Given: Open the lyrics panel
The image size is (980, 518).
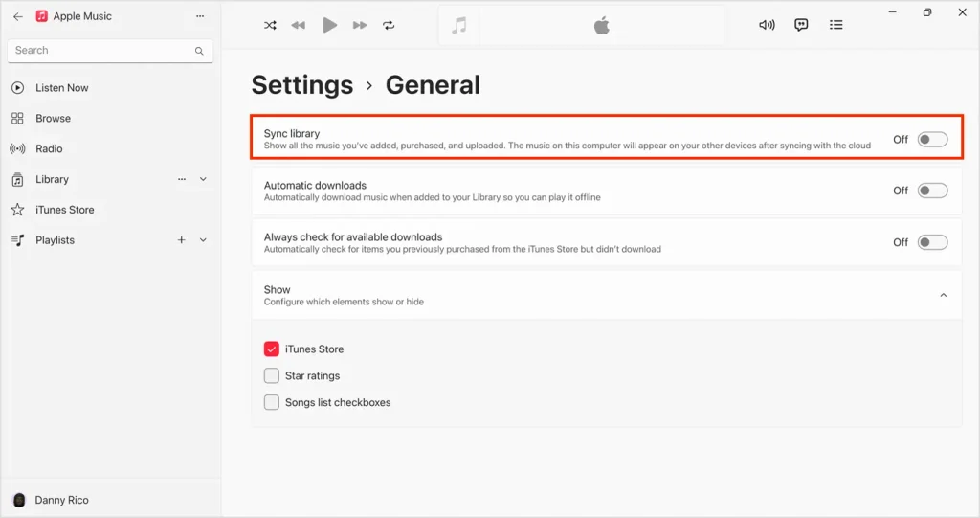Looking at the screenshot, I should [x=801, y=25].
